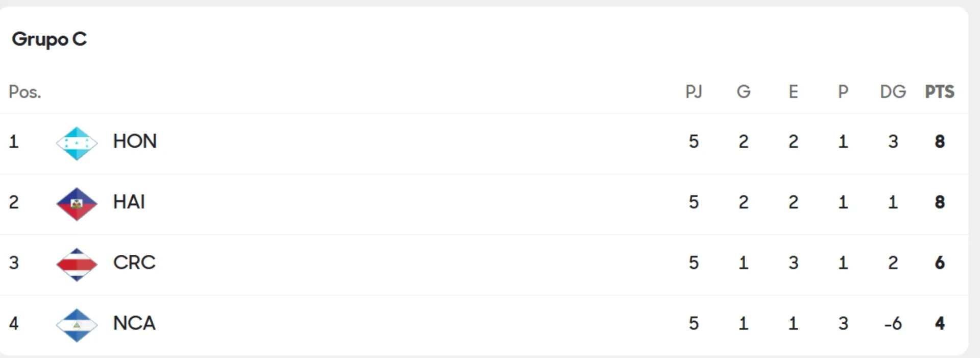980x358 pixels.
Task: Open the HON team link
Action: (135, 141)
